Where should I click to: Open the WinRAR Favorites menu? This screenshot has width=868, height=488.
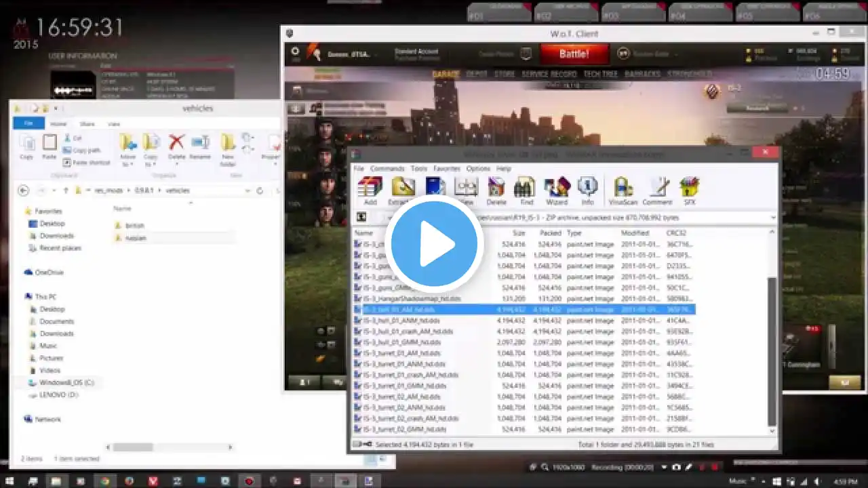pyautogui.click(x=447, y=168)
